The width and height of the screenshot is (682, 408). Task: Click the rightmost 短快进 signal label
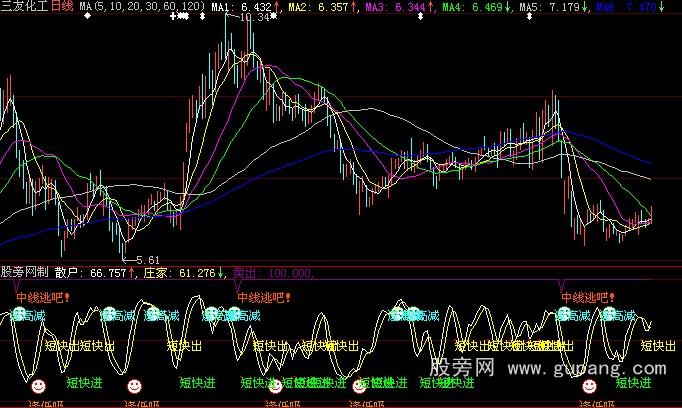[634, 383]
